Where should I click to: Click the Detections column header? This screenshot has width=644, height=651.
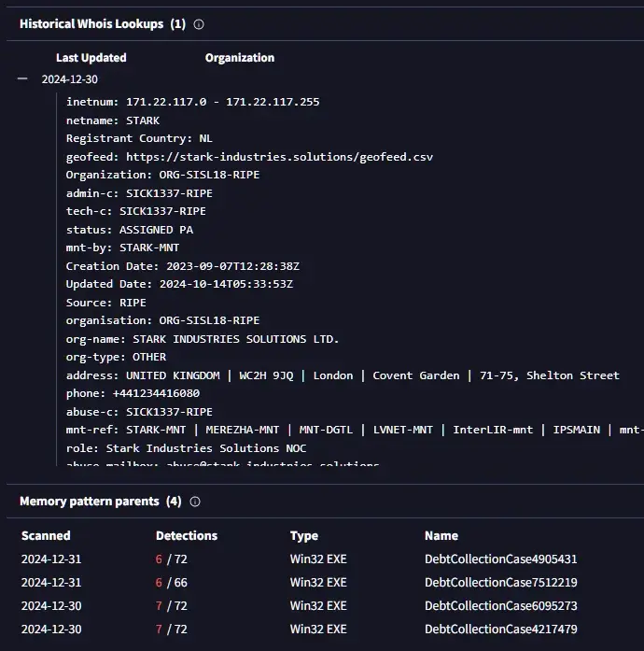coord(187,536)
